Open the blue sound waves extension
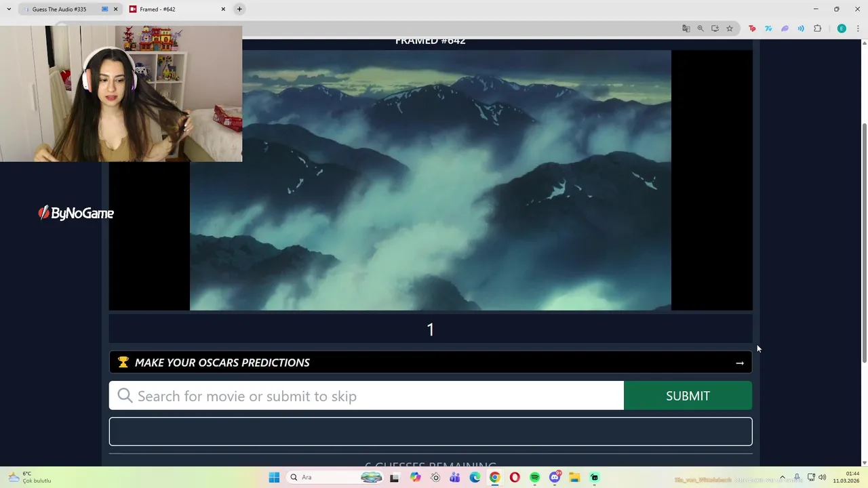The image size is (868, 488). click(x=801, y=28)
